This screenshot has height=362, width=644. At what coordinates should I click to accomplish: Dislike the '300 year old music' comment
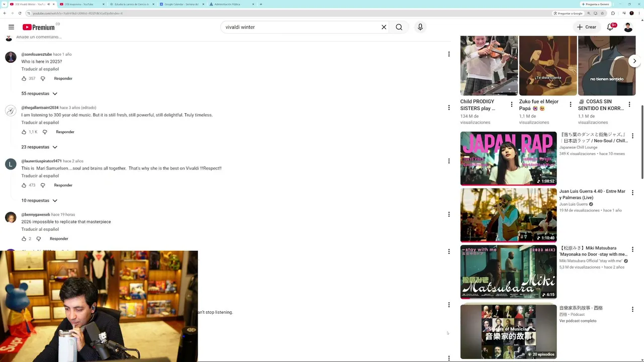click(45, 132)
